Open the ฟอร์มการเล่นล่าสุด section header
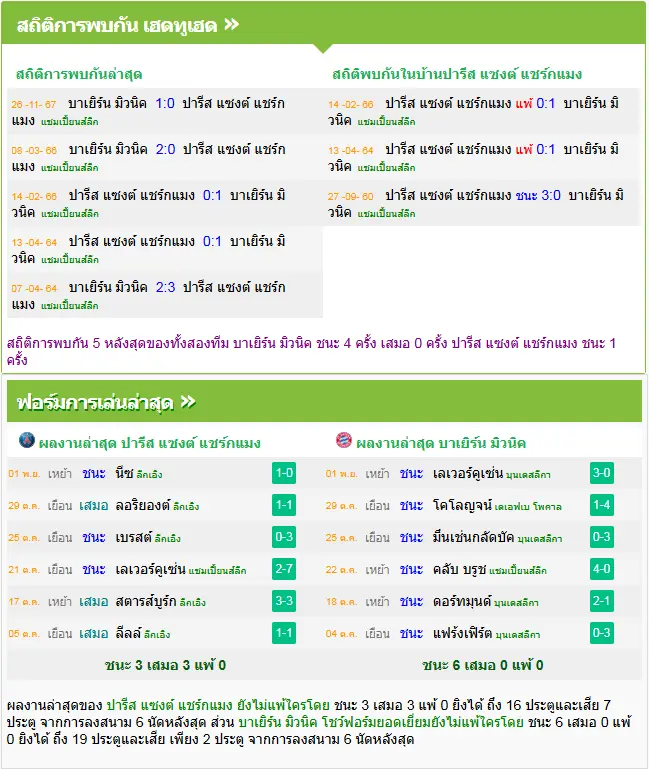Viewport: 649px width, 769px height. [324, 402]
